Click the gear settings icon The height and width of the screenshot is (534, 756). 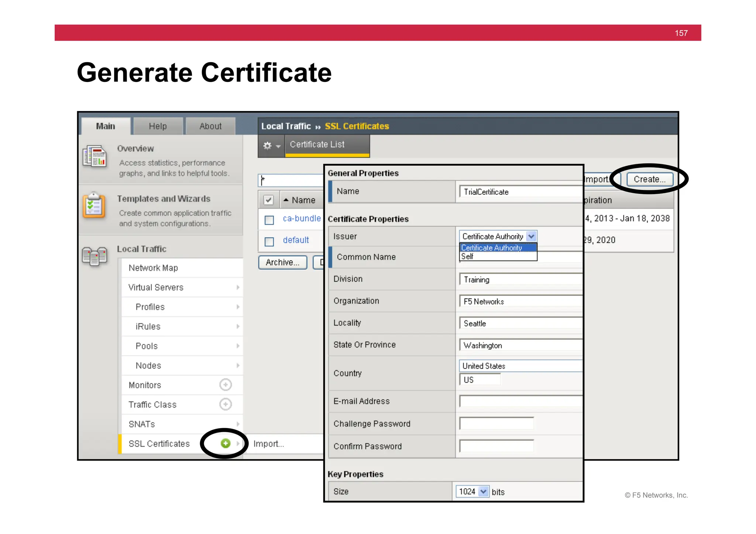point(267,145)
